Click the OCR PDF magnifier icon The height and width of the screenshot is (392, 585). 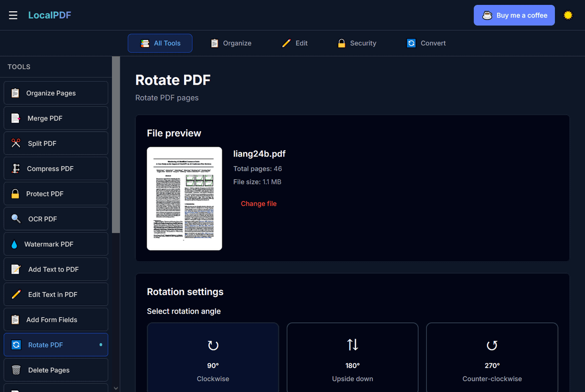[x=16, y=219]
